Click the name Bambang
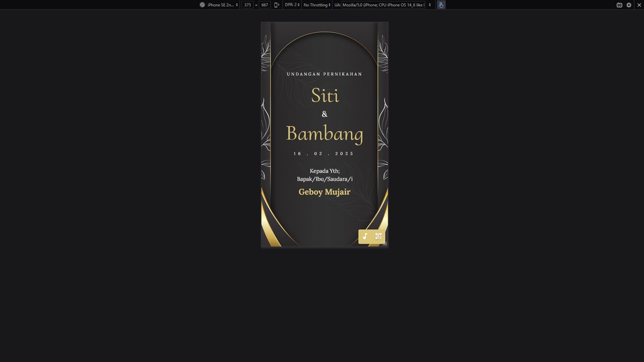Viewport: 644px width, 362px height. point(325,134)
